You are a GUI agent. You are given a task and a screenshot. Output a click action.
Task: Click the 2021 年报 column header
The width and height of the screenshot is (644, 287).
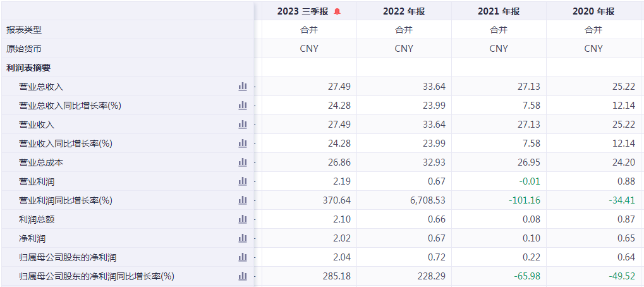click(x=499, y=11)
